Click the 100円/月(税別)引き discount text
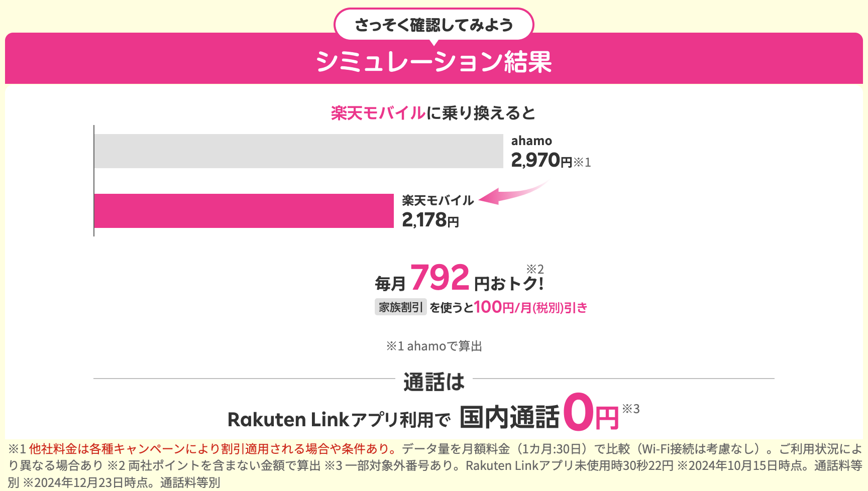The height and width of the screenshot is (491, 868). pos(530,307)
